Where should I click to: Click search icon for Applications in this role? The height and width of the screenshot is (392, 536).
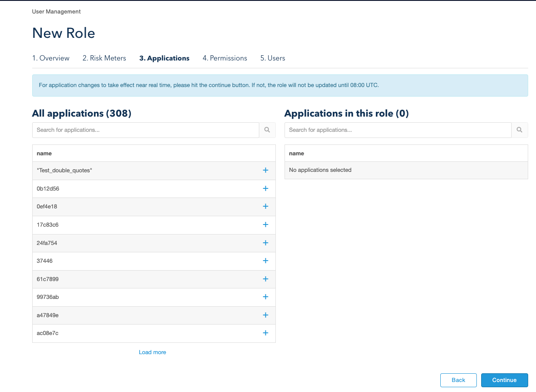tap(519, 130)
